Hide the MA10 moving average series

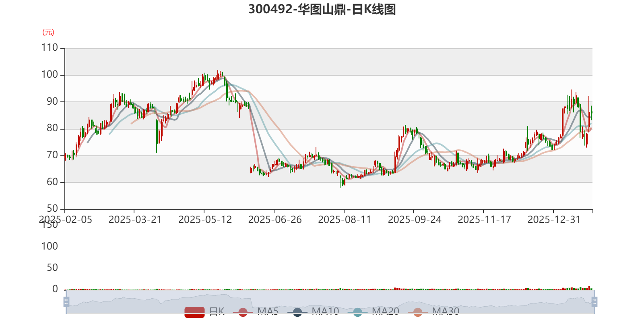pos(313,312)
